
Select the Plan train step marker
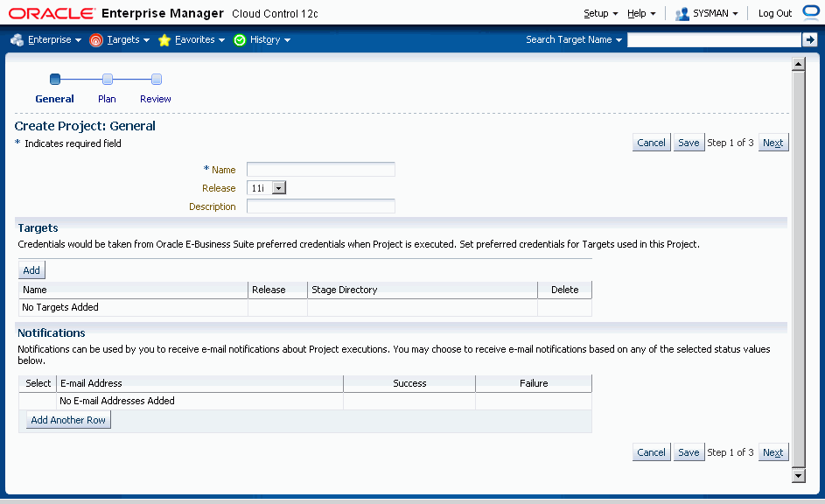(108, 80)
